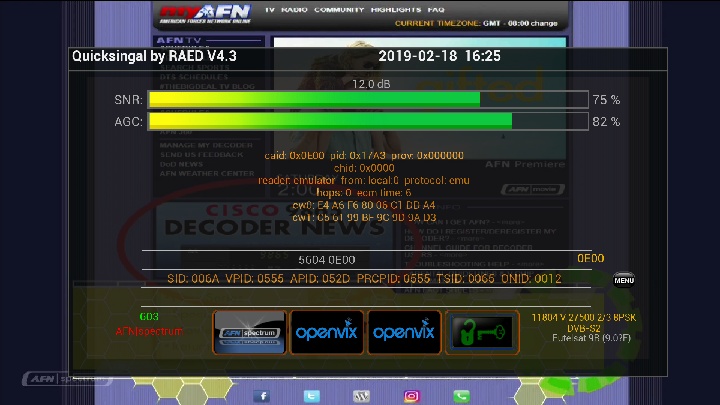
Task: Click the red 'AFN|spectrum' channel name
Action: (x=149, y=331)
